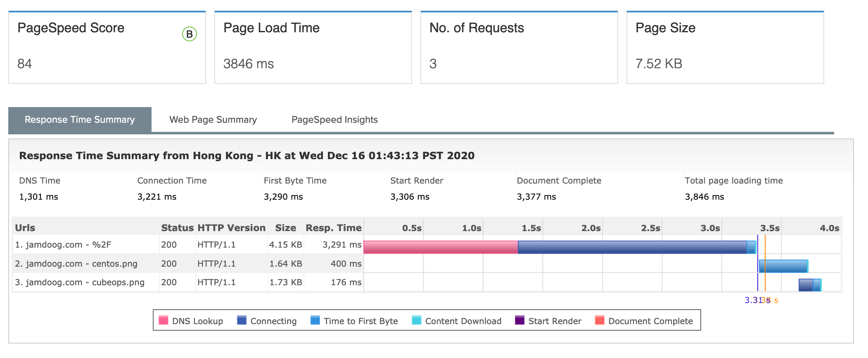Screen dimensions: 868x358
Task: Switch to the Web Page Summary tab
Action: (213, 120)
